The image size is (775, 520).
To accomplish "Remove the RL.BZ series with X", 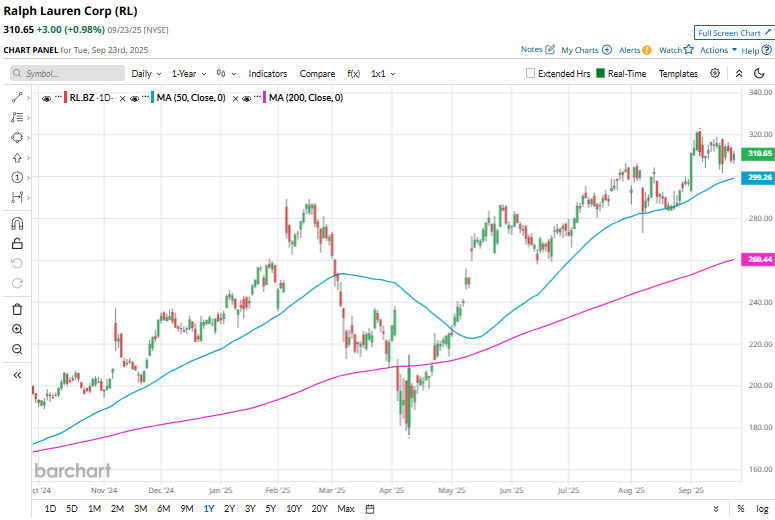I will [x=123, y=98].
